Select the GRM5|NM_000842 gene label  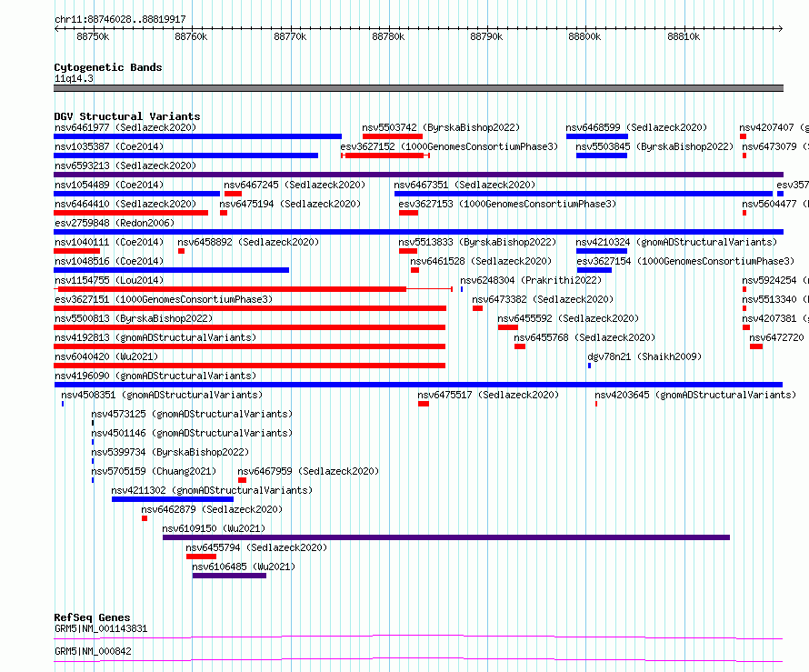point(93,651)
